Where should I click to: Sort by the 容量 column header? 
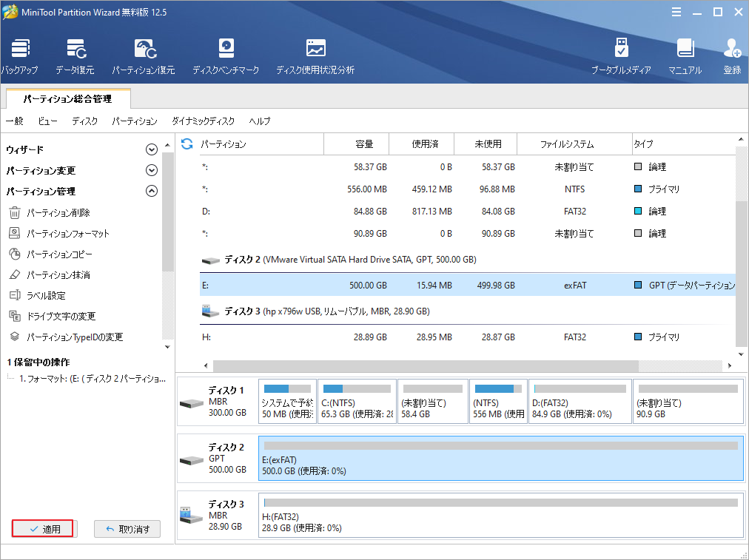click(x=356, y=144)
